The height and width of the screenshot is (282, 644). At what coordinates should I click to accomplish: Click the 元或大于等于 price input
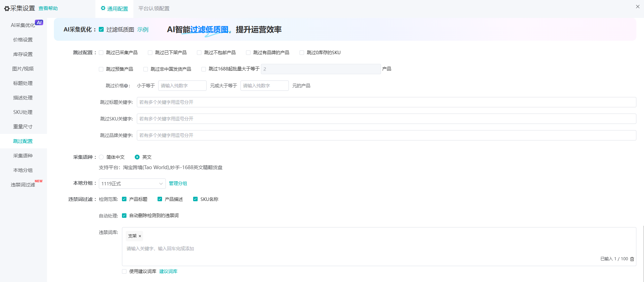pyautogui.click(x=265, y=86)
